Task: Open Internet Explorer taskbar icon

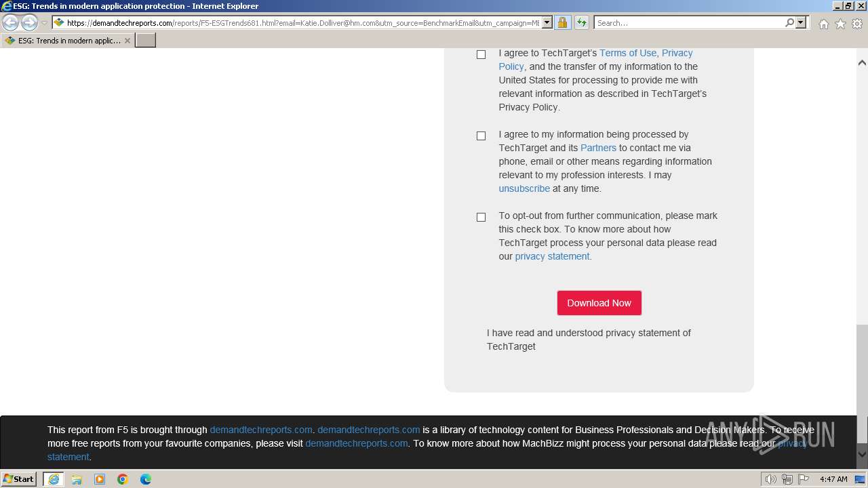Action: [54, 479]
